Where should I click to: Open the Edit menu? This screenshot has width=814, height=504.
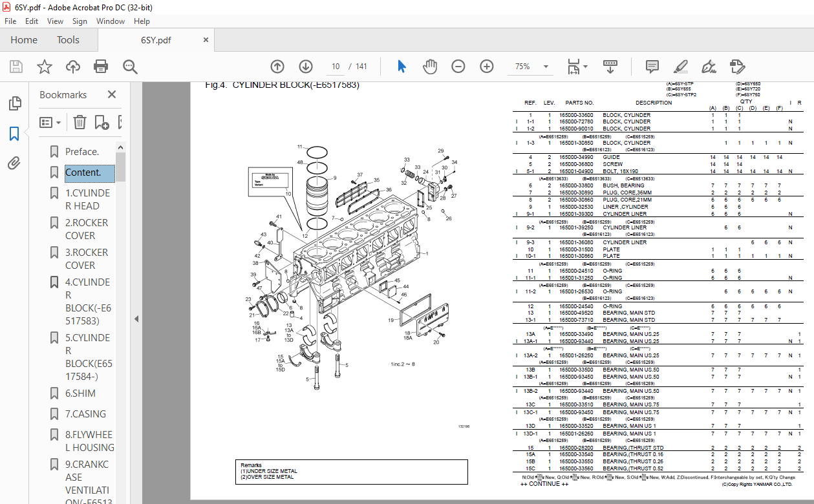click(32, 21)
